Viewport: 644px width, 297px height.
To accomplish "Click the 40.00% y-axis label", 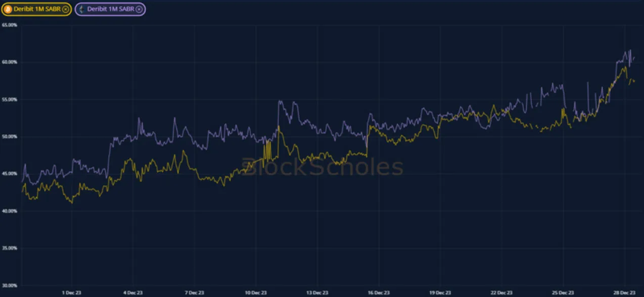I will coord(10,211).
